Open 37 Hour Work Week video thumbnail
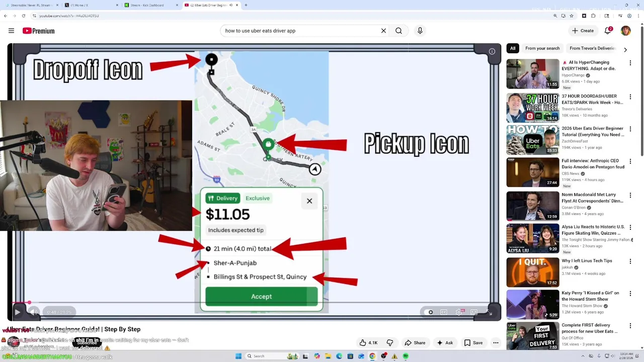This screenshot has height=362, width=644. click(x=533, y=108)
